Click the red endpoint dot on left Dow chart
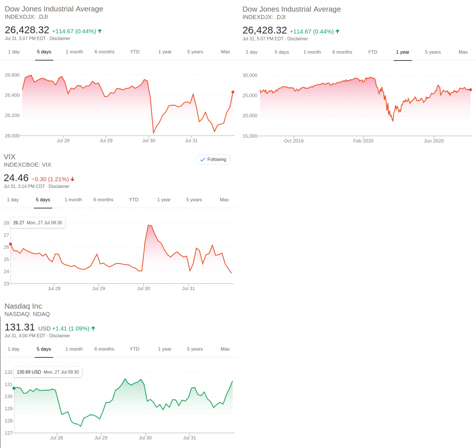 coord(233,92)
